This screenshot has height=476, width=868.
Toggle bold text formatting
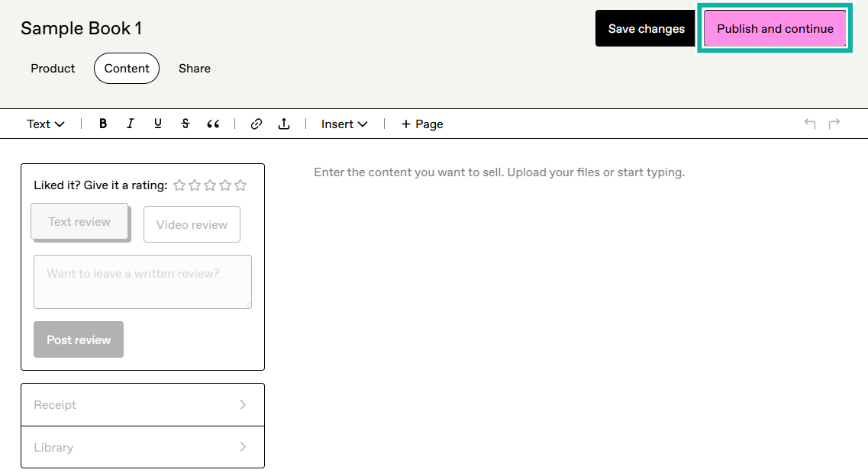103,124
